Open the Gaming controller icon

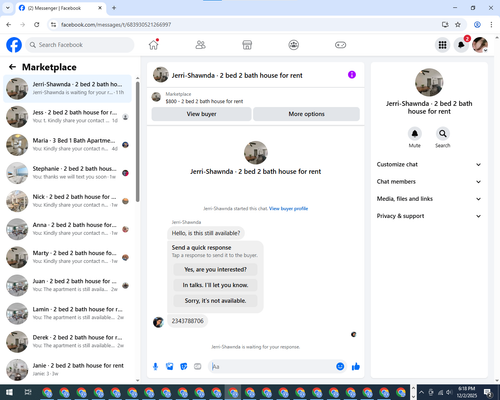[340, 45]
